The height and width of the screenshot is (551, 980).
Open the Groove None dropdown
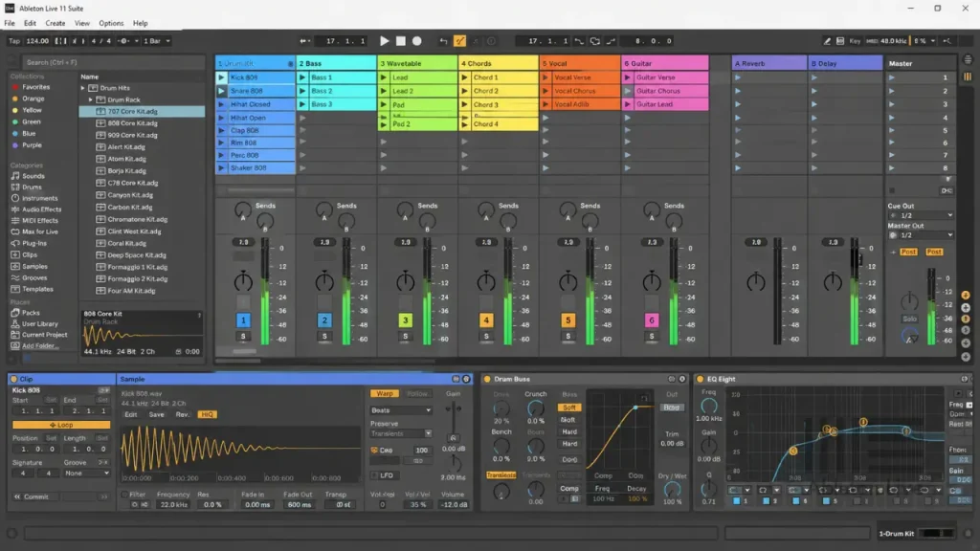[x=87, y=474]
